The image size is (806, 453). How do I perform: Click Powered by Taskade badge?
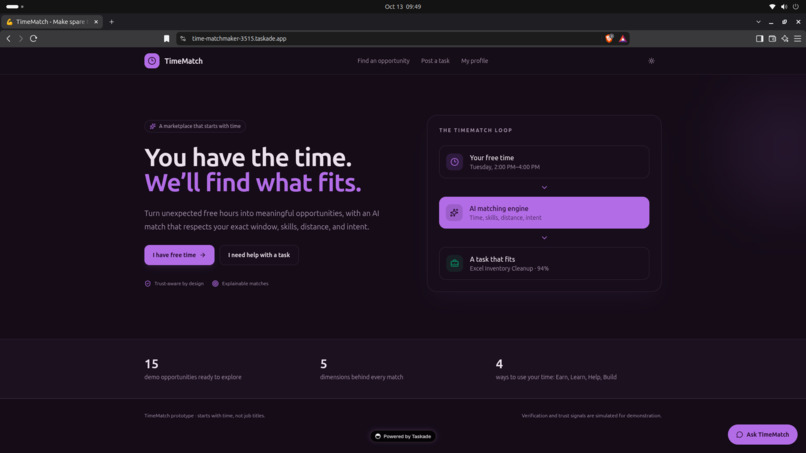pos(403,436)
